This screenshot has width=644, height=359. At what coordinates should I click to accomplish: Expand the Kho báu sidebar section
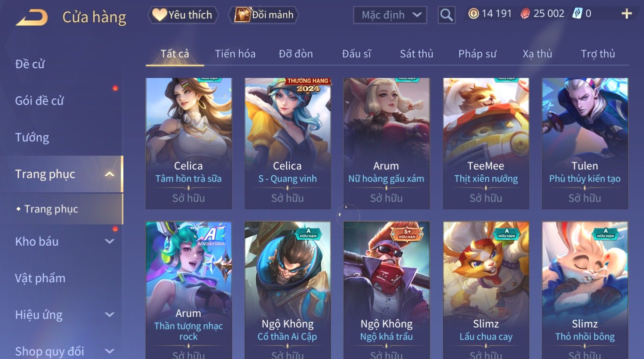(110, 241)
